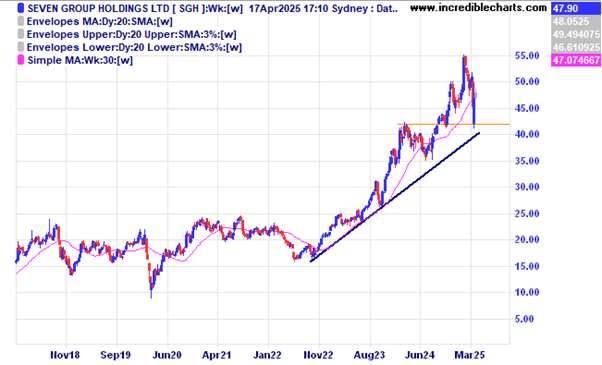Click the Envelopes MA:Dy:20:SMA legend entry
The image size is (602, 365).
(99, 21)
